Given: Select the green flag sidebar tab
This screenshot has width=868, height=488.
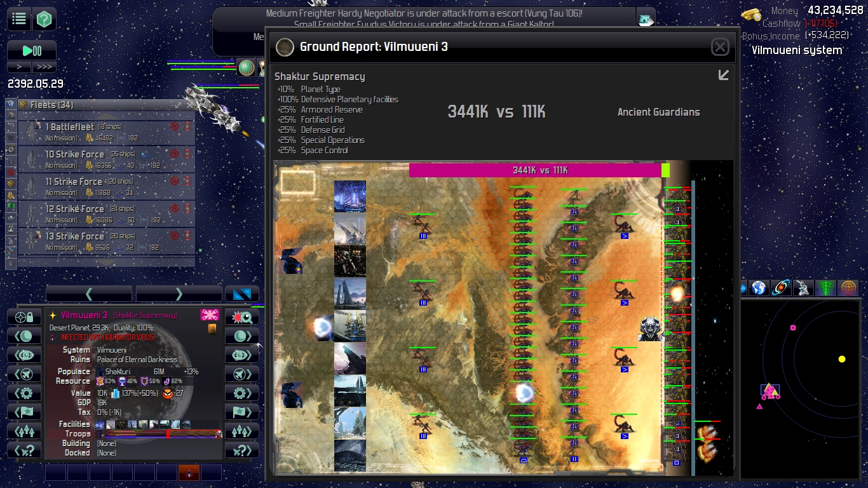Looking at the screenshot, I should click(11, 207).
